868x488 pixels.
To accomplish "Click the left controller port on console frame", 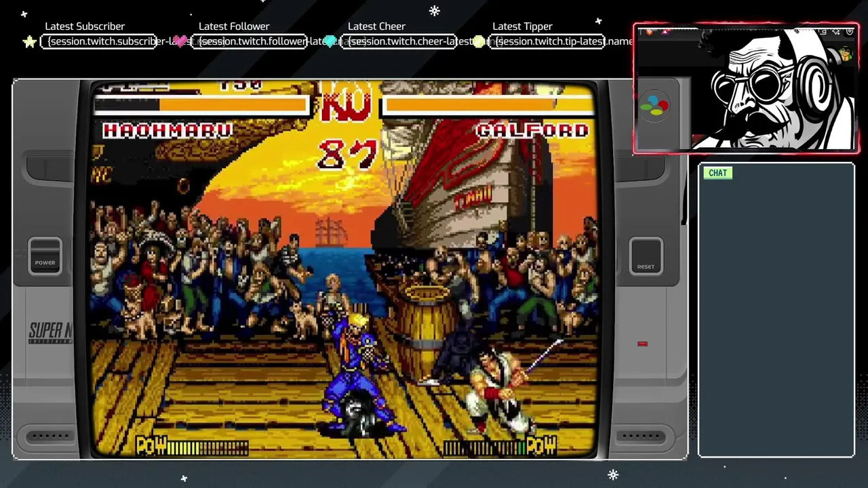I will [50, 436].
